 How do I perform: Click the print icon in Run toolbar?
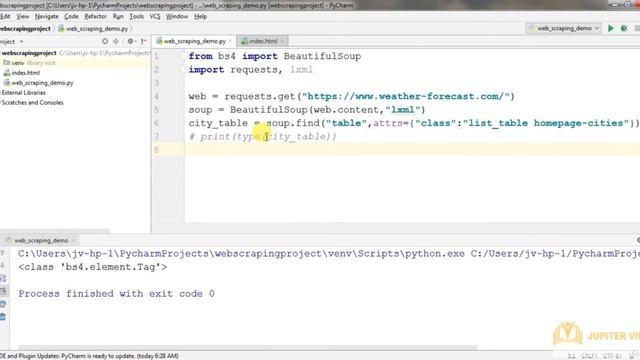tap(3, 304)
